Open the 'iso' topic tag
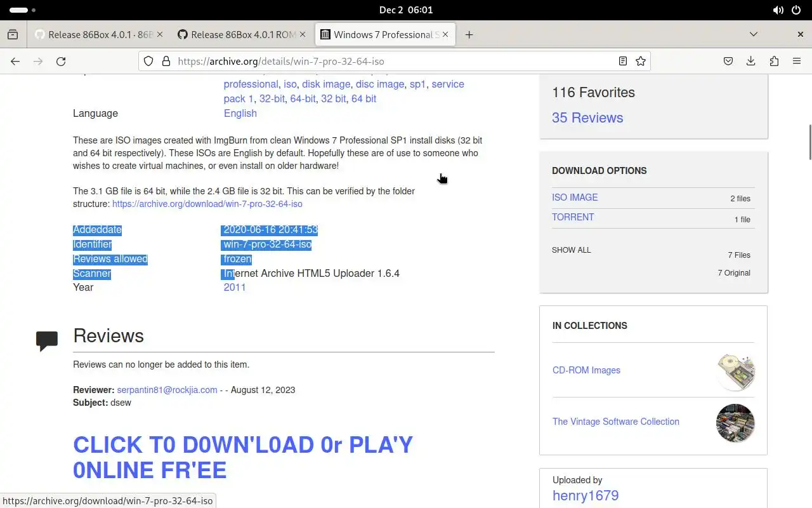This screenshot has width=812, height=508. coord(290,84)
